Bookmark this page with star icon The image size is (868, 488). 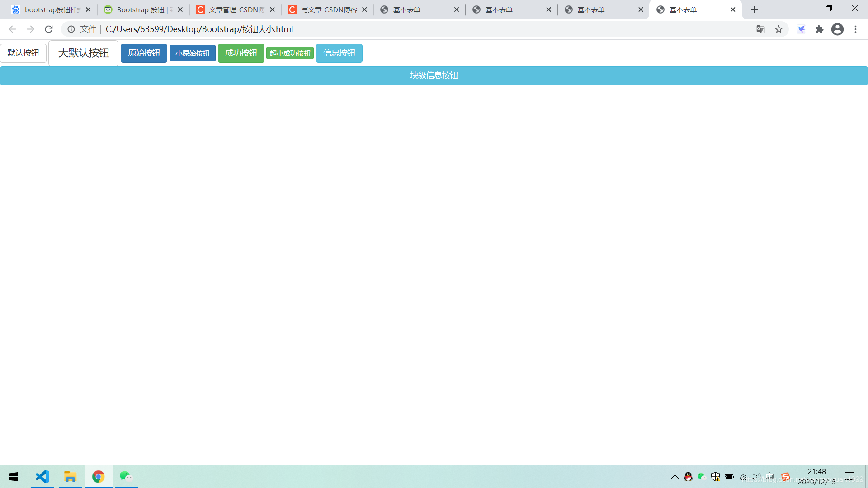[778, 29]
